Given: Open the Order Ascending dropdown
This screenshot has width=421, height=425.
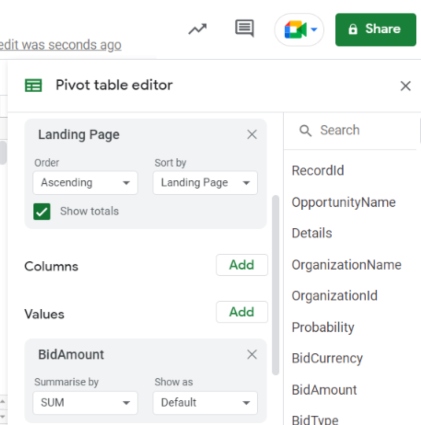Looking at the screenshot, I should click(85, 183).
